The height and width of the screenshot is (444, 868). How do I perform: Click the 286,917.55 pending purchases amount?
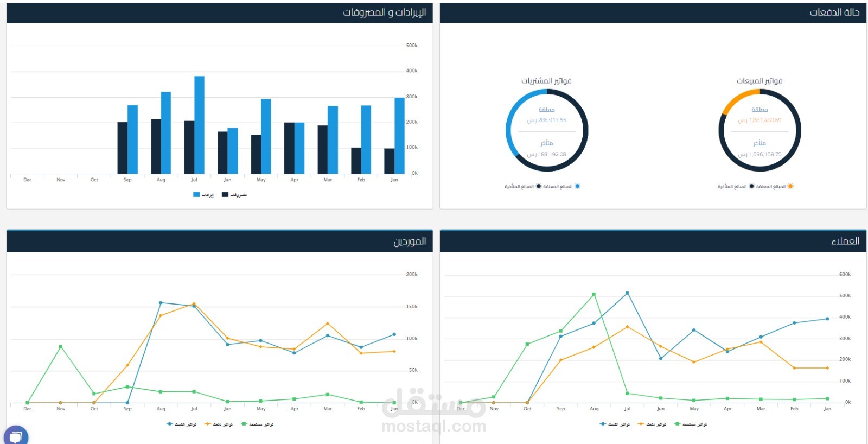coord(547,120)
